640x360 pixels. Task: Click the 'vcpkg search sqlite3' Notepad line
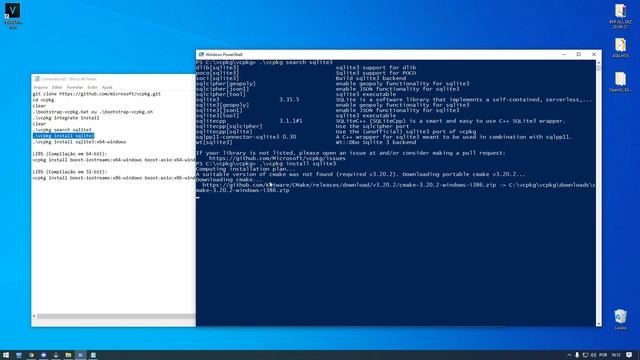pyautogui.click(x=62, y=130)
